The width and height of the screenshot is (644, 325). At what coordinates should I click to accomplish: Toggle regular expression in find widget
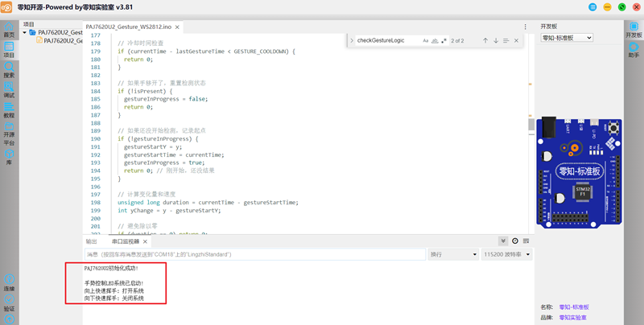[x=444, y=40]
